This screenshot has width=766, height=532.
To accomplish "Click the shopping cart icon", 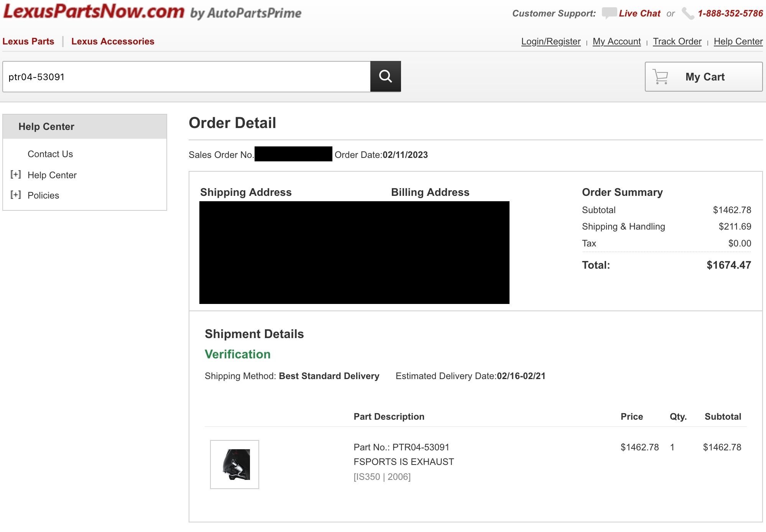I will tap(660, 77).
